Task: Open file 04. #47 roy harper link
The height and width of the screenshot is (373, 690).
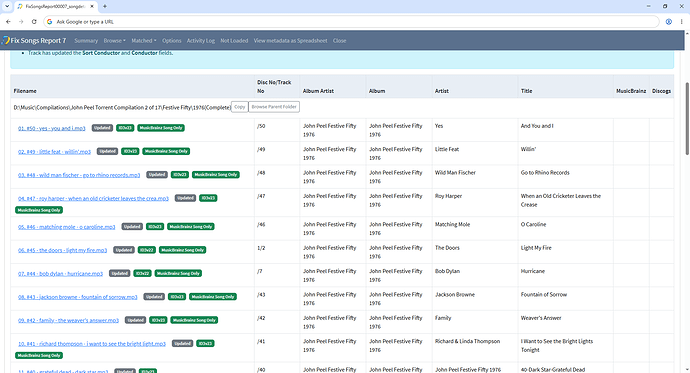Action: point(93,198)
